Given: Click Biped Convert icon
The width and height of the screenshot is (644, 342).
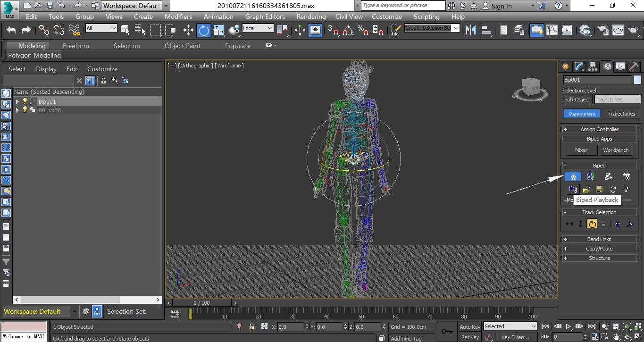Looking at the screenshot, I should [613, 190].
